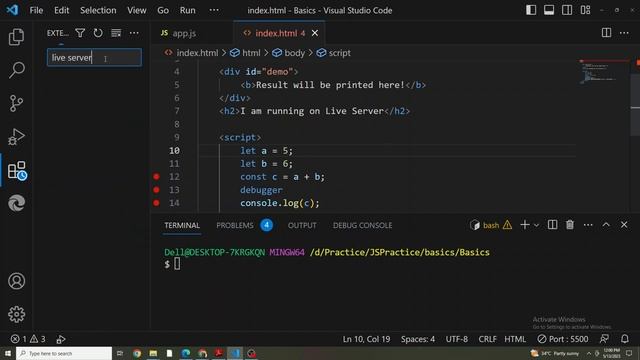The width and height of the screenshot is (640, 360).
Task: Toggle the secondary side bar layout icon
Action: click(x=567, y=10)
